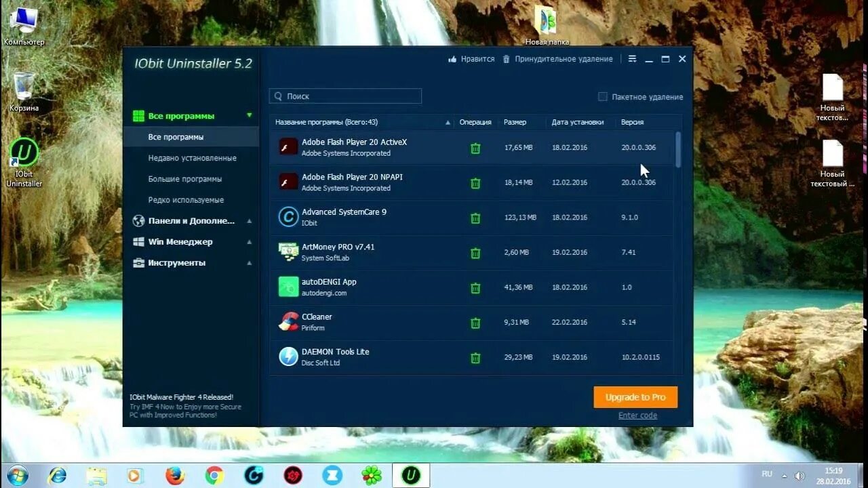This screenshot has height=488, width=868.
Task: Select Недавно установленные in sidebar
Action: pos(191,158)
